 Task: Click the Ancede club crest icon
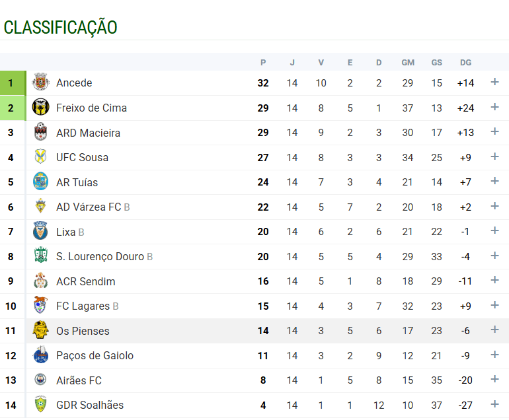tap(40, 83)
